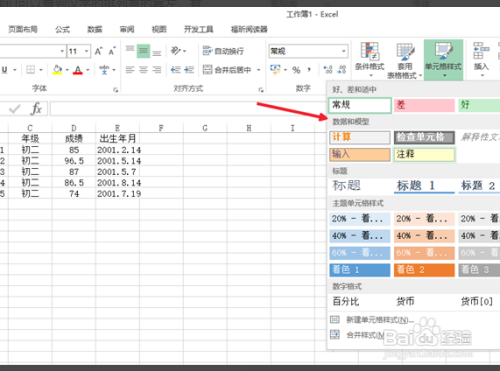
Task: Toggle middle vertical alignment
Action: [x=143, y=51]
